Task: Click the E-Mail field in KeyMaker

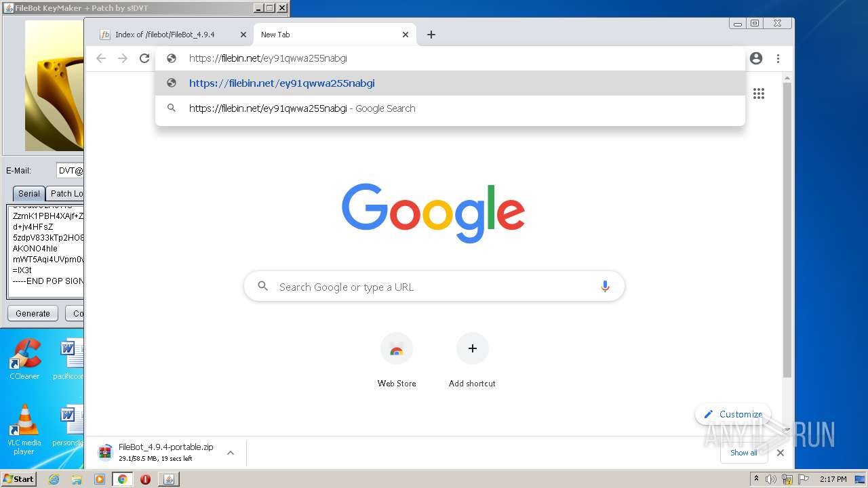Action: 70,171
